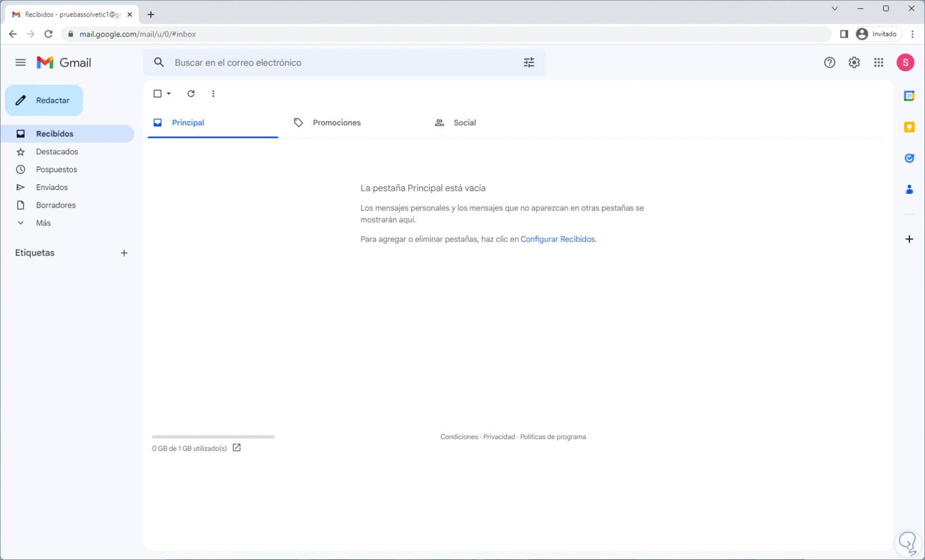Open Contacts side panel icon
This screenshot has height=560, width=925.
pos(909,189)
